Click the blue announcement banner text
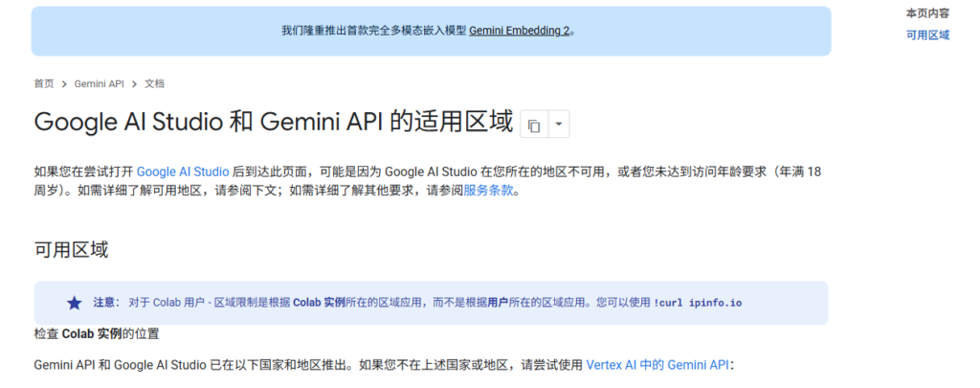 373,31
